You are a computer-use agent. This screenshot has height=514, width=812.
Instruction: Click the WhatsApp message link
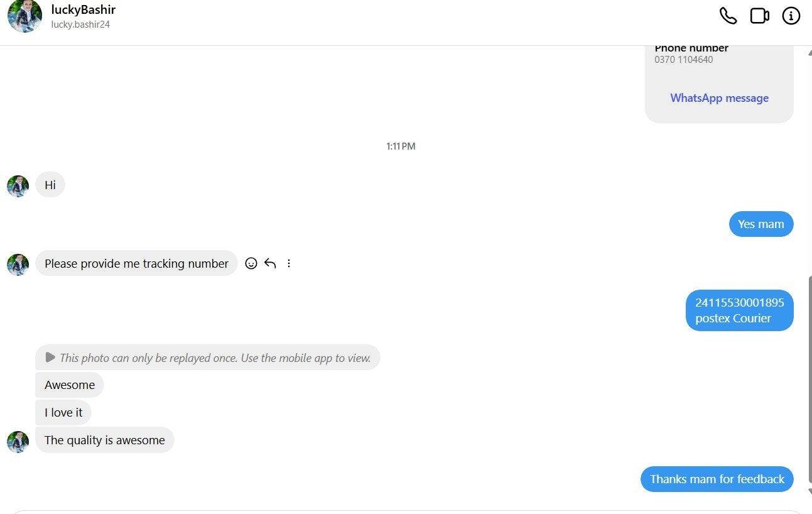tap(719, 98)
